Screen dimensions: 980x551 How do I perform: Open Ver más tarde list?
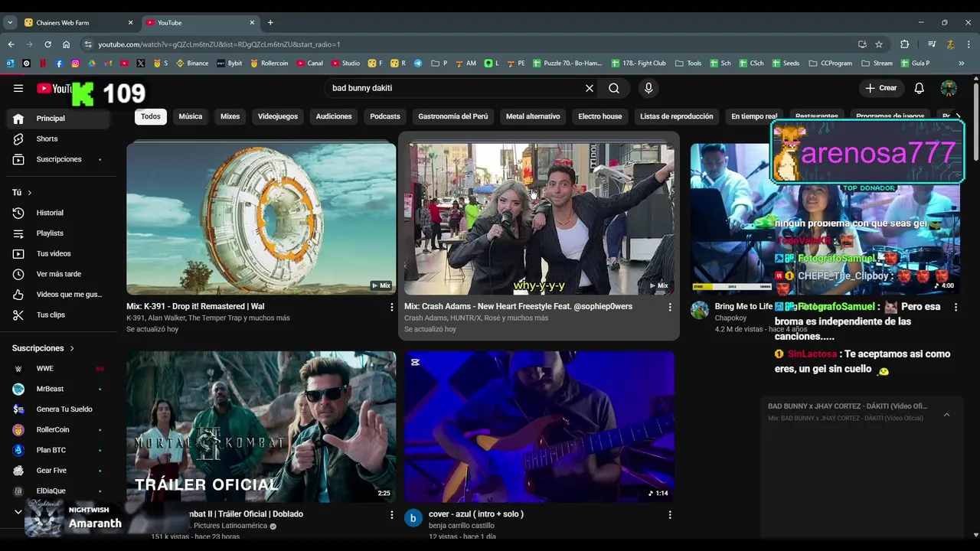click(x=58, y=274)
